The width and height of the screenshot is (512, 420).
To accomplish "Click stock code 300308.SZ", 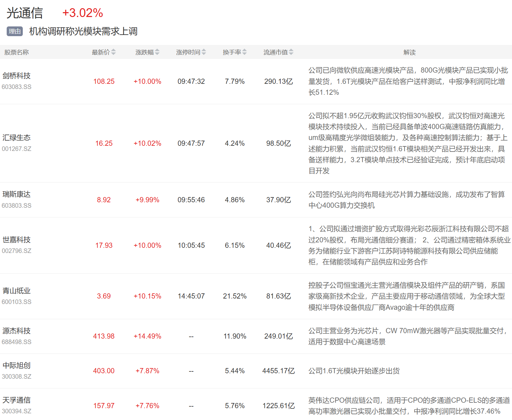I will pos(17,377).
